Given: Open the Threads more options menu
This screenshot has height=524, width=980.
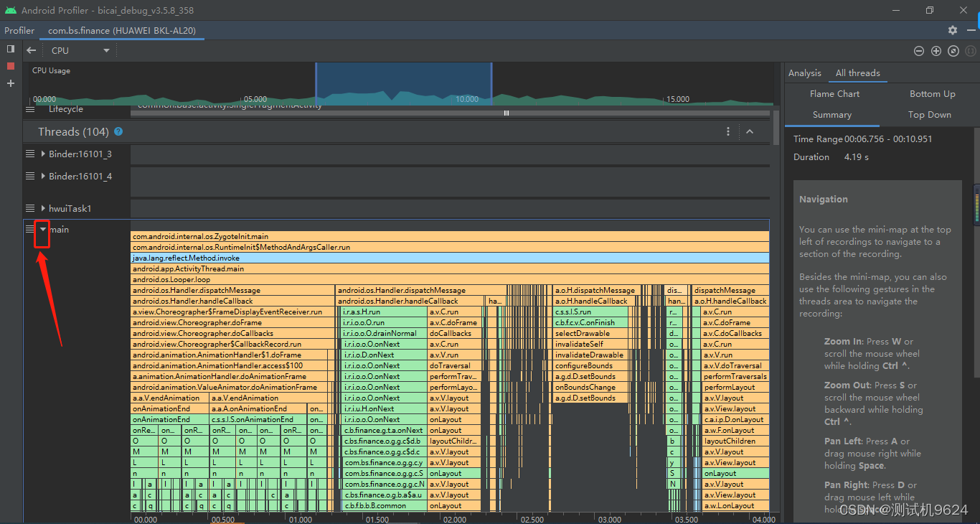Looking at the screenshot, I should click(x=728, y=131).
